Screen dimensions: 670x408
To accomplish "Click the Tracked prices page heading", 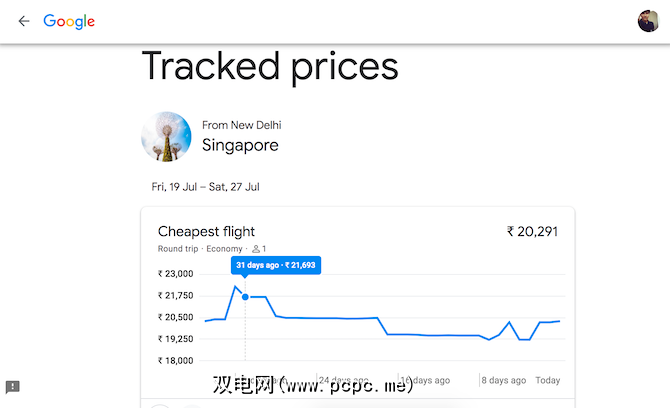I will coord(270,67).
